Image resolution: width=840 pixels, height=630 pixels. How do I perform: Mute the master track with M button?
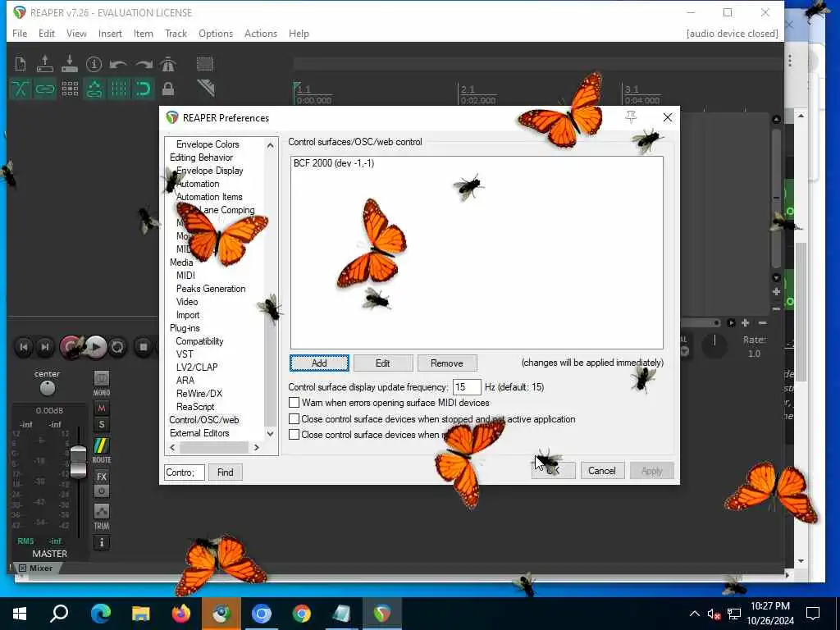click(x=101, y=409)
